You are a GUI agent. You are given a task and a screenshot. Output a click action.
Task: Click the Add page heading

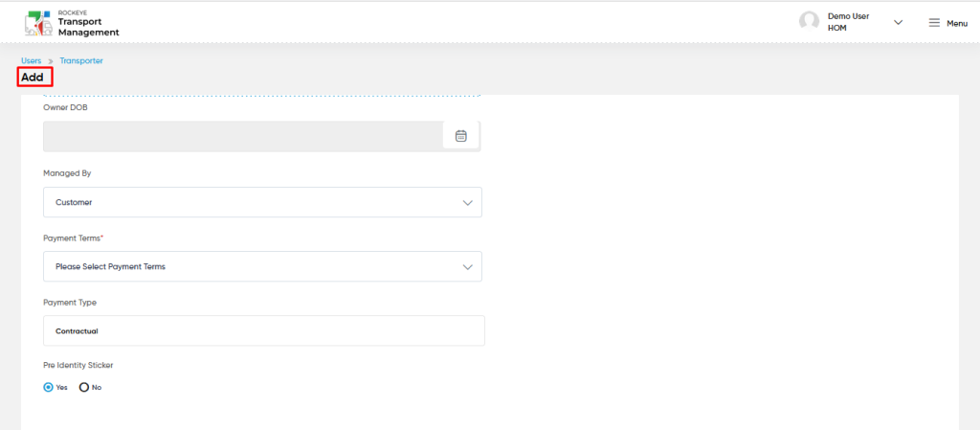(x=33, y=79)
